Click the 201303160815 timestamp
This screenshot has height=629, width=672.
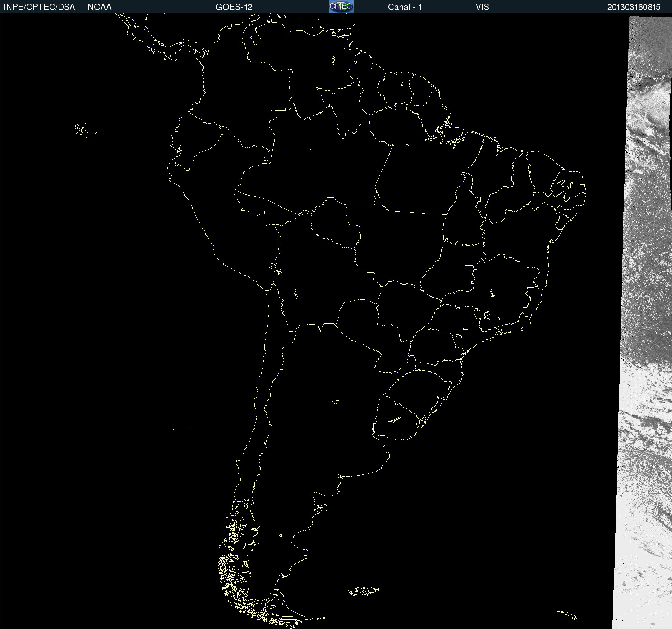(634, 7)
